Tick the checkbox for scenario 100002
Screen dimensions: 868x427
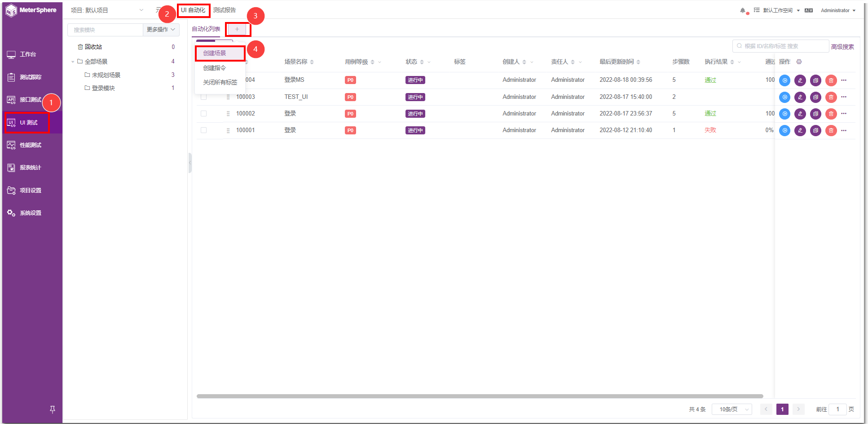(203, 114)
